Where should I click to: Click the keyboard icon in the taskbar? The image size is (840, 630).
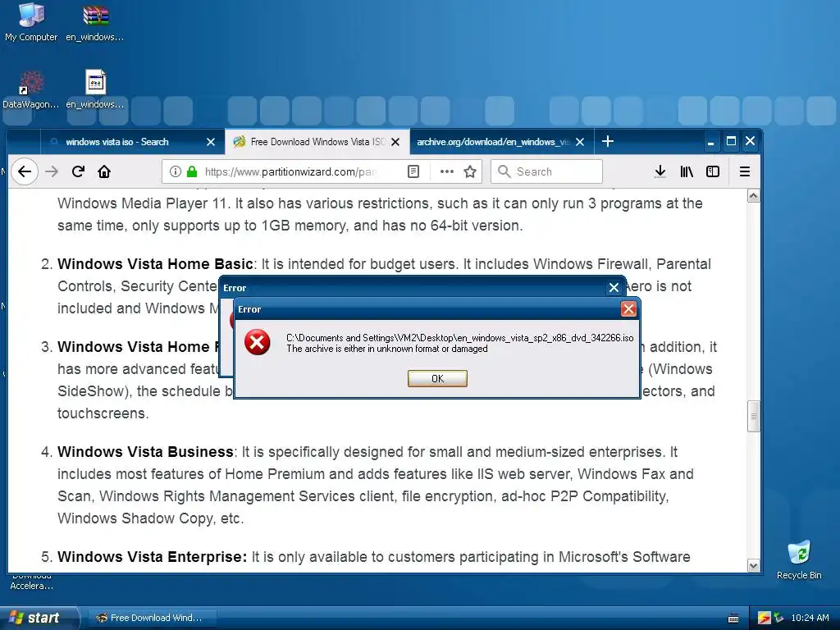point(733,619)
